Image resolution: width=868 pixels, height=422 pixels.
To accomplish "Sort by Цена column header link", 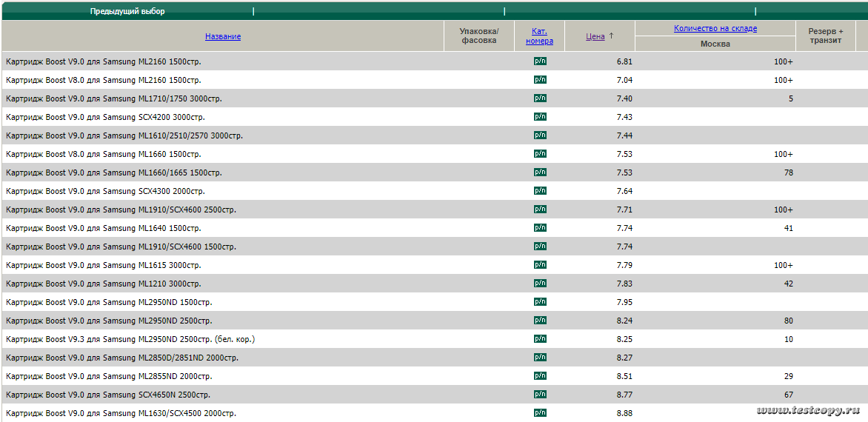I will click(x=595, y=36).
